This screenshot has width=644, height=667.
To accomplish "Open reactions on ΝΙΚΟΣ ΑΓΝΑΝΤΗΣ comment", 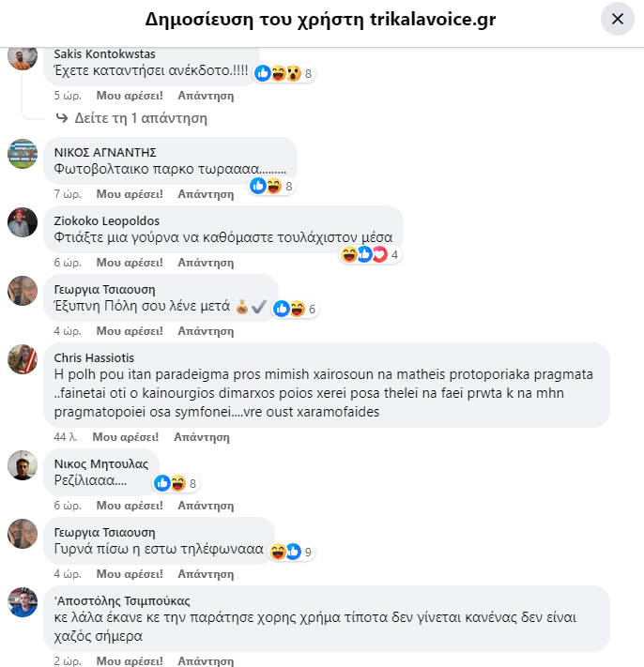I will tap(272, 186).
